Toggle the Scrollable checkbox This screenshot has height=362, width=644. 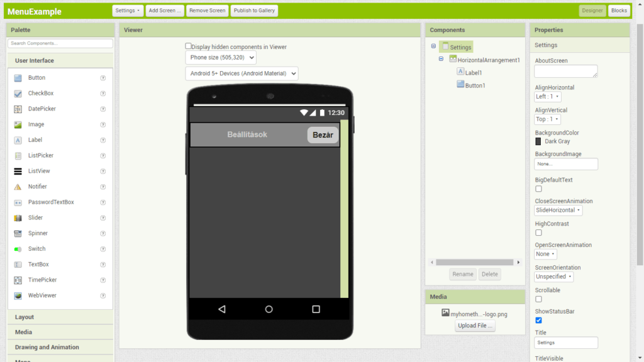point(538,299)
